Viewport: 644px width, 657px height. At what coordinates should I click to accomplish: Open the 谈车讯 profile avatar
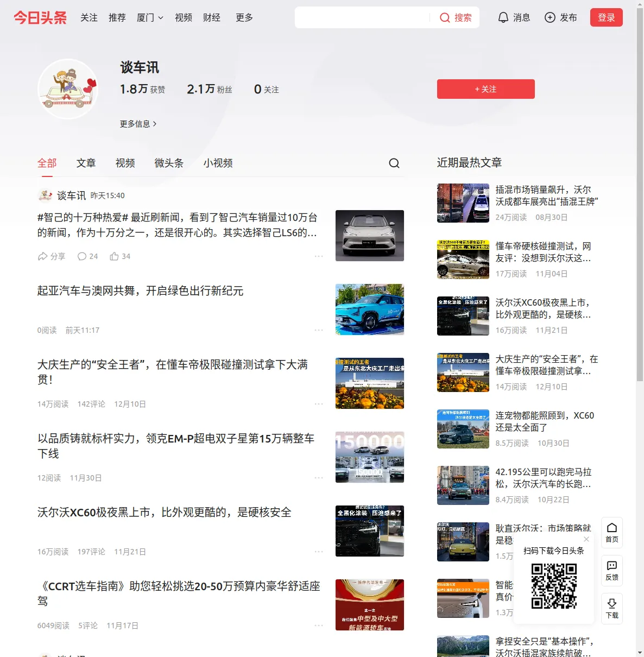(x=68, y=89)
